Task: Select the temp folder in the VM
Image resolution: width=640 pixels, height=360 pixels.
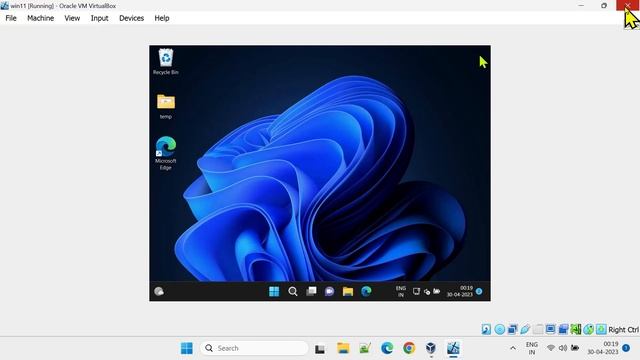Action: [x=166, y=107]
